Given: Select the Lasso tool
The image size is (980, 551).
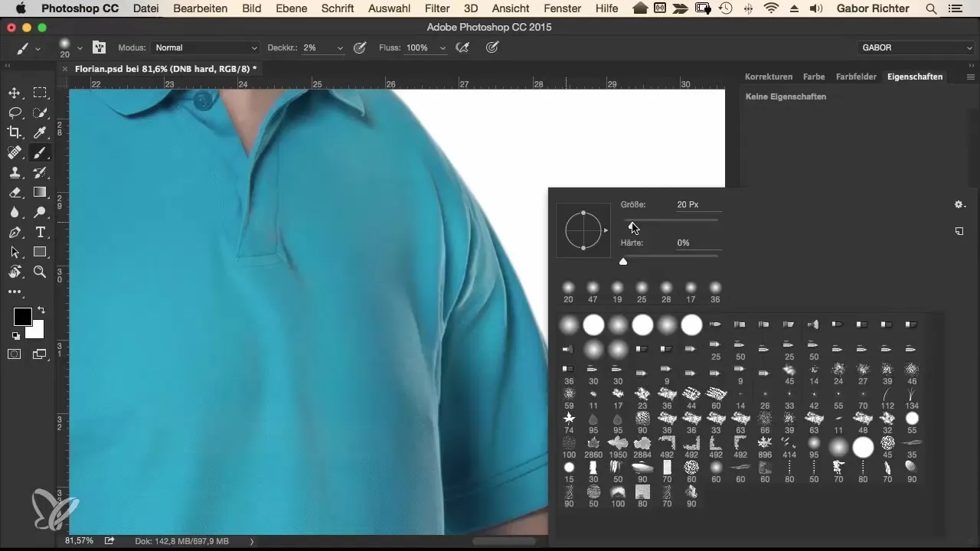Looking at the screenshot, I should pyautogui.click(x=15, y=113).
